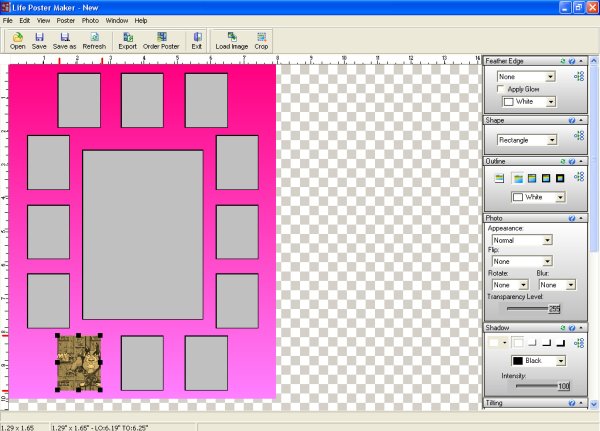The width and height of the screenshot is (600, 431).
Task: Click the Save as toolbar icon
Action: [x=64, y=40]
